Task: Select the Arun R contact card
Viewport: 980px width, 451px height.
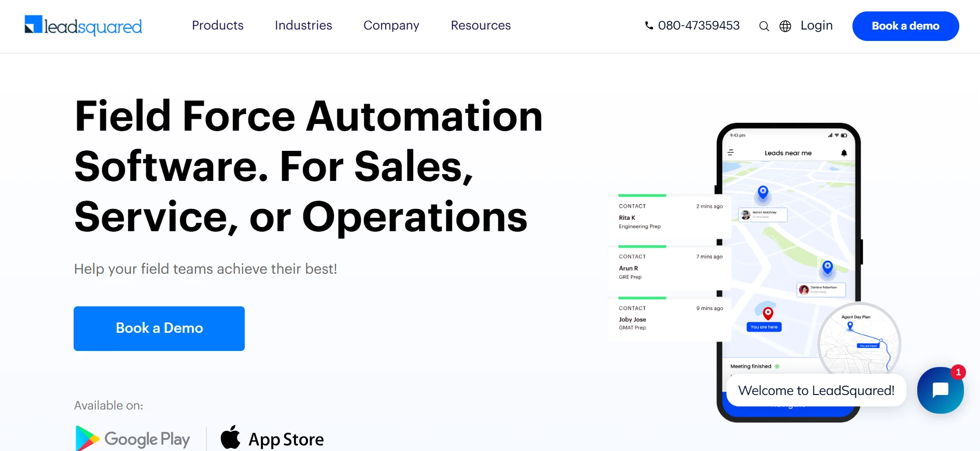Action: tap(669, 267)
